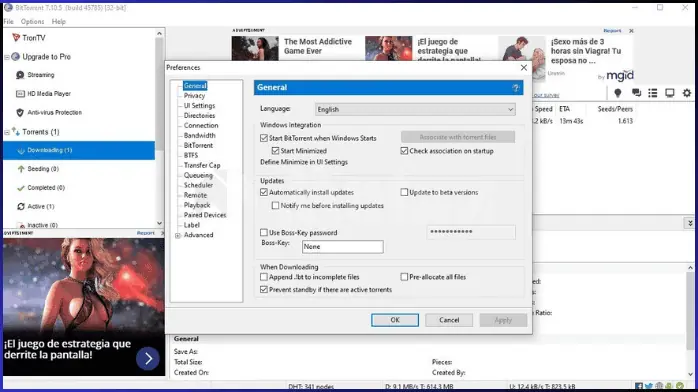698x392 pixels.
Task: Toggle Start Minimized checkbox
Action: pyautogui.click(x=276, y=151)
